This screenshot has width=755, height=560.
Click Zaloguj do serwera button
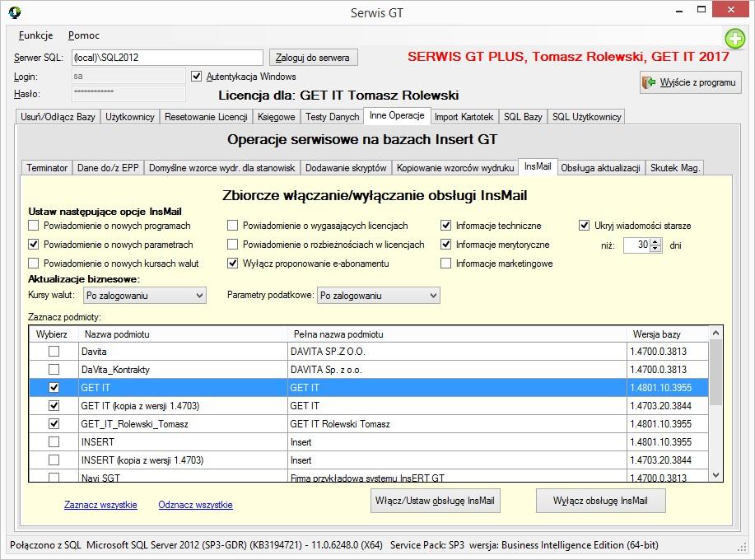point(313,58)
